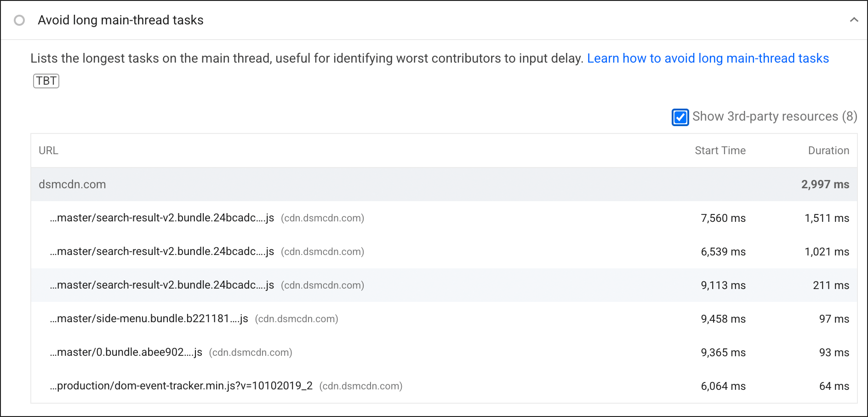Click the 0.bundle.abee902.js row
Viewport: 868px width, 417px height.
coord(126,353)
